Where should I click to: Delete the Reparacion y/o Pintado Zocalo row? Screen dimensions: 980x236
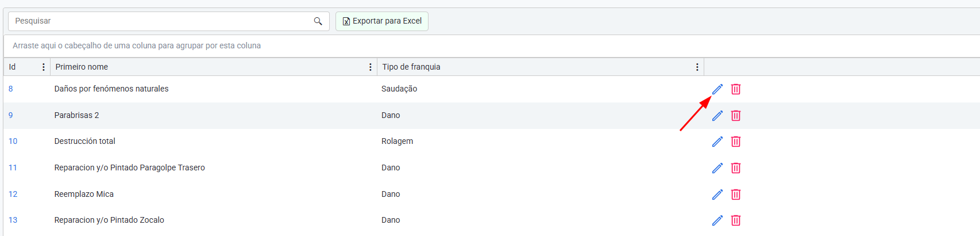736,220
